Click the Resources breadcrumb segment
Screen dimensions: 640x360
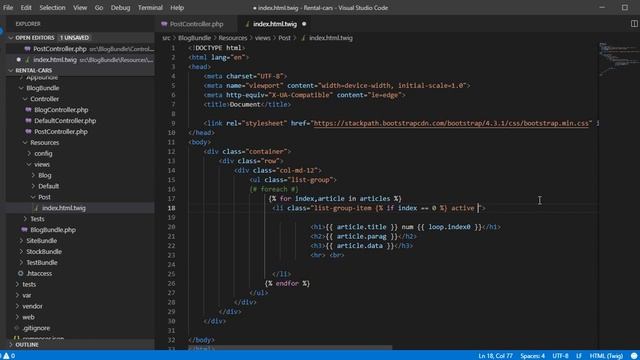pyautogui.click(x=233, y=38)
